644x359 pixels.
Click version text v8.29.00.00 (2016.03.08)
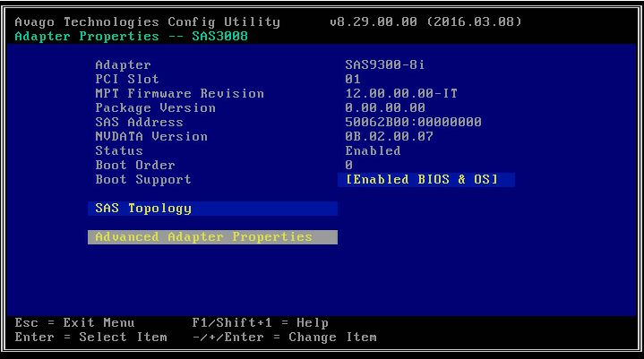coord(425,21)
